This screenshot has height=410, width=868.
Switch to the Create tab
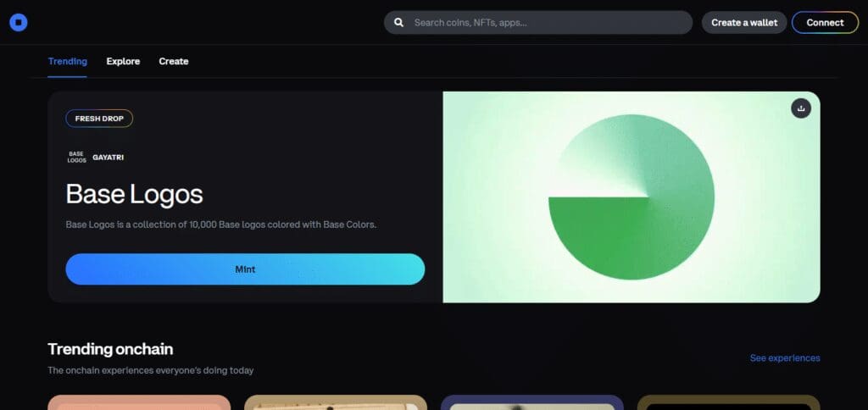click(x=174, y=62)
